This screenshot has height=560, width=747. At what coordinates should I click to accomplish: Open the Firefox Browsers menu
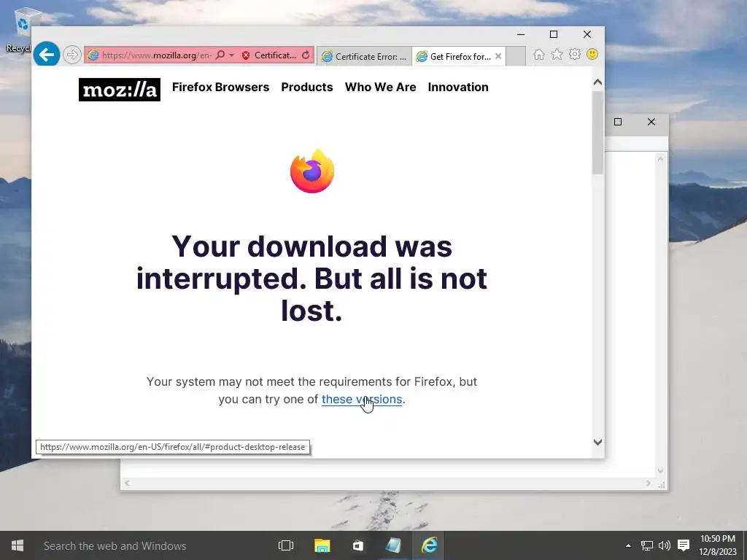[x=220, y=87]
